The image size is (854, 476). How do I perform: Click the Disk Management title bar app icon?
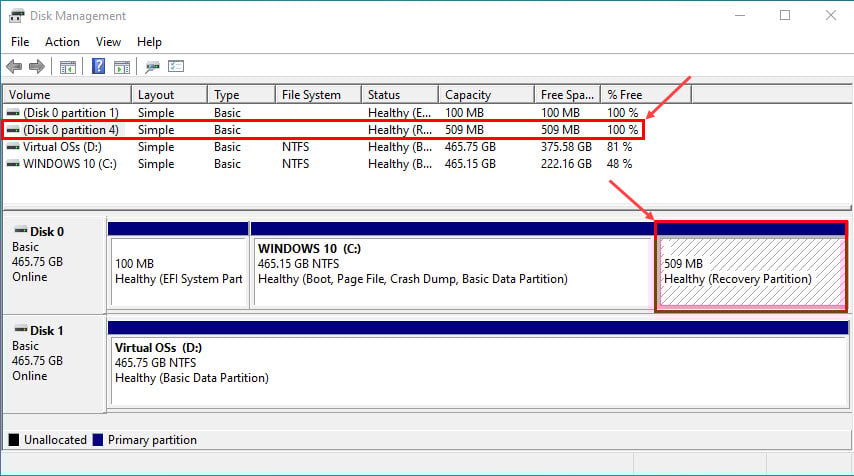click(17, 16)
